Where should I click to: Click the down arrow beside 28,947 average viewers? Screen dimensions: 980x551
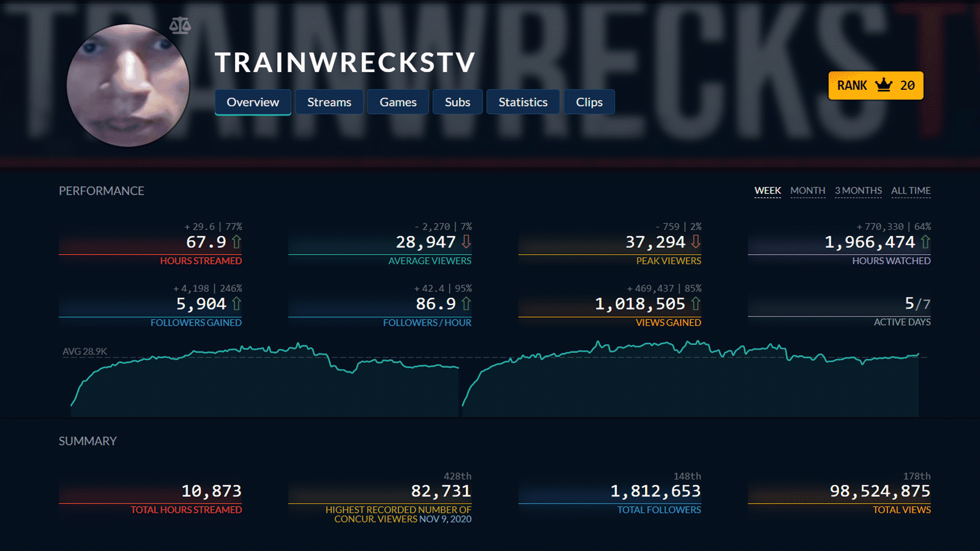[x=466, y=242]
